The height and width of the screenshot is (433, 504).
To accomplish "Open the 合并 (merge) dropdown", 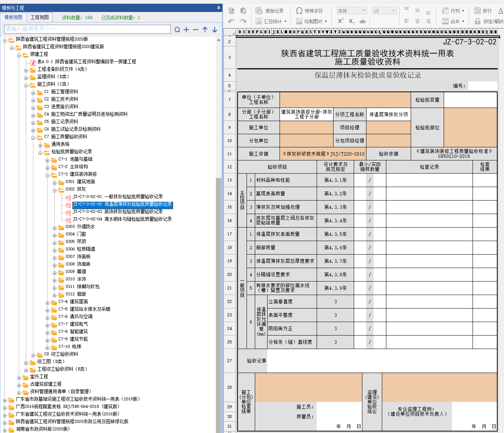I will click(453, 21).
